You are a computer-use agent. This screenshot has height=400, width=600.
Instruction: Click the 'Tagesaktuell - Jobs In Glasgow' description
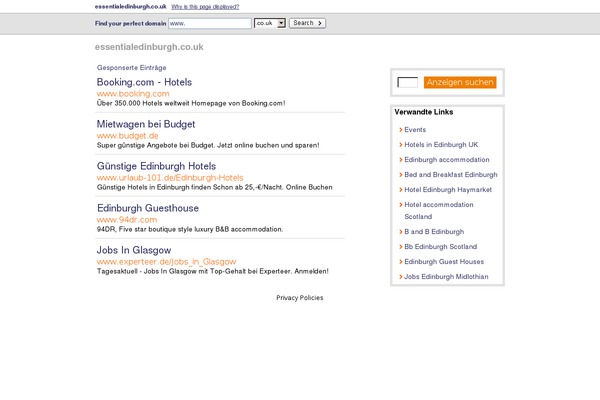212,271
